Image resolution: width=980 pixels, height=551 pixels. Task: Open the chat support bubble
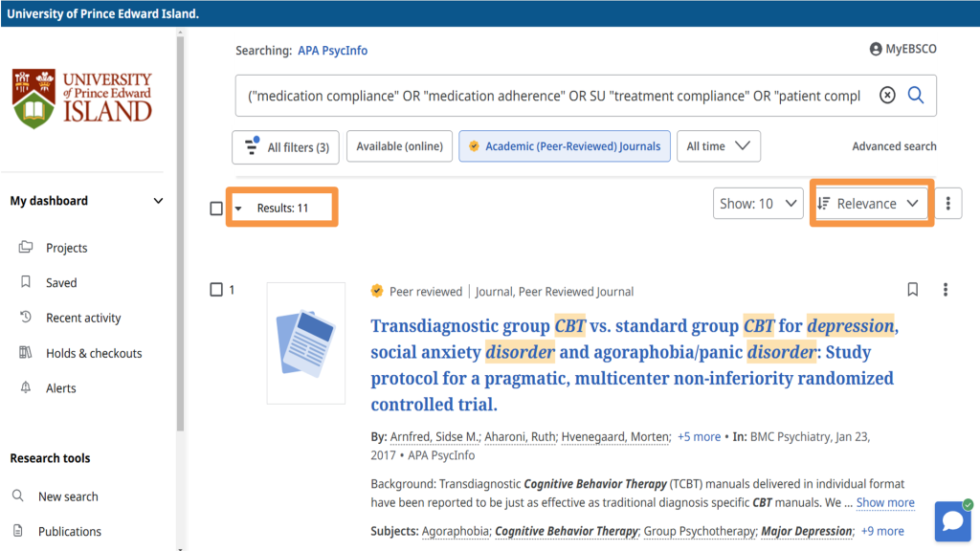click(x=951, y=521)
